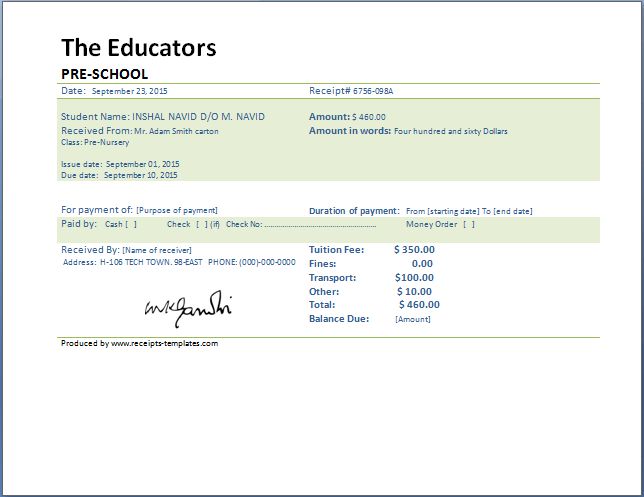Screen dimensions: 644x497
Task: Click the Other value '$ 10.00'
Action: point(414,292)
